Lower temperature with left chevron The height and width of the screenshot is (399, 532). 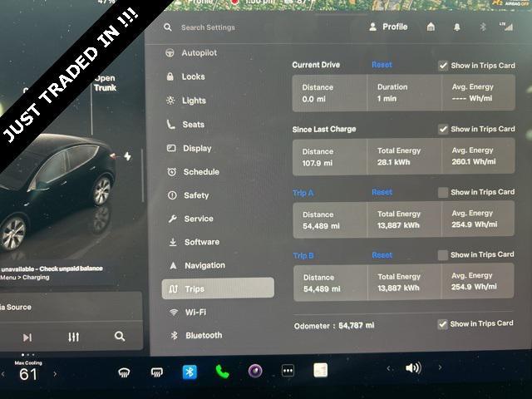pos(3,374)
